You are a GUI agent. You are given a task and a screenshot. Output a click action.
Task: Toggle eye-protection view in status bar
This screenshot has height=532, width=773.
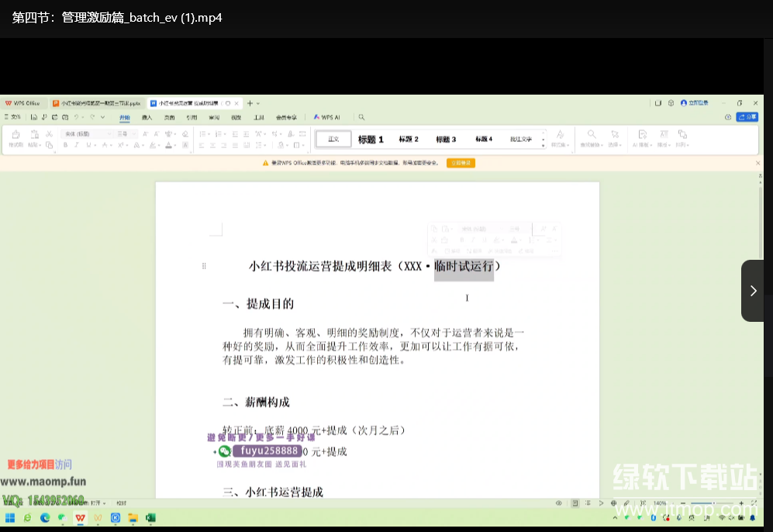pos(558,503)
